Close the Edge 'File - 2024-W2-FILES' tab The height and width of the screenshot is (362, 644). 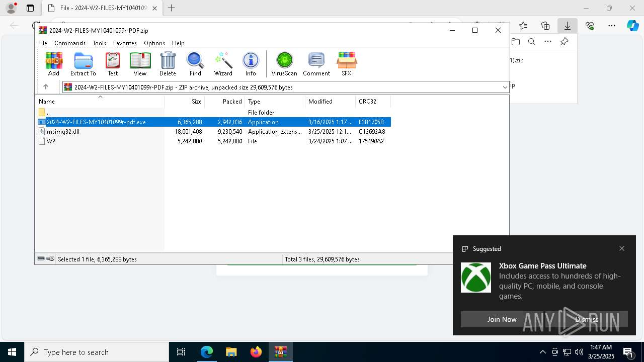[x=154, y=8]
